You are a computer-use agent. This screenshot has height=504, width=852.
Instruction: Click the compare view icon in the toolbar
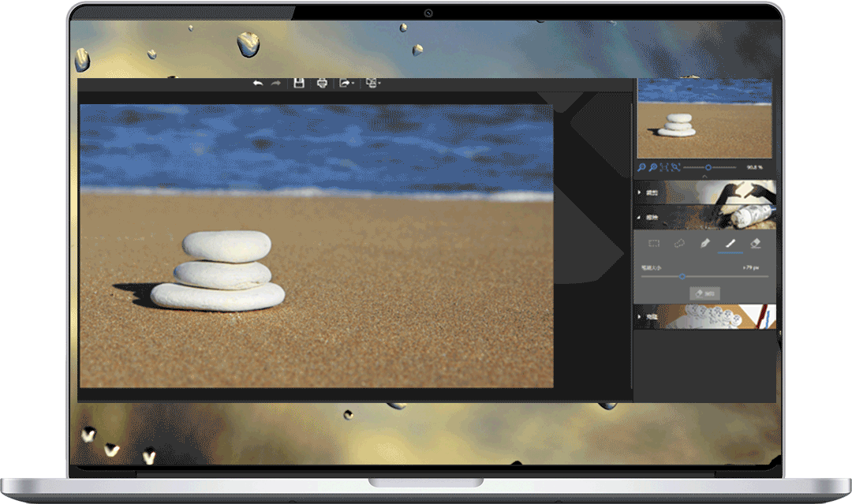pyautogui.click(x=371, y=83)
